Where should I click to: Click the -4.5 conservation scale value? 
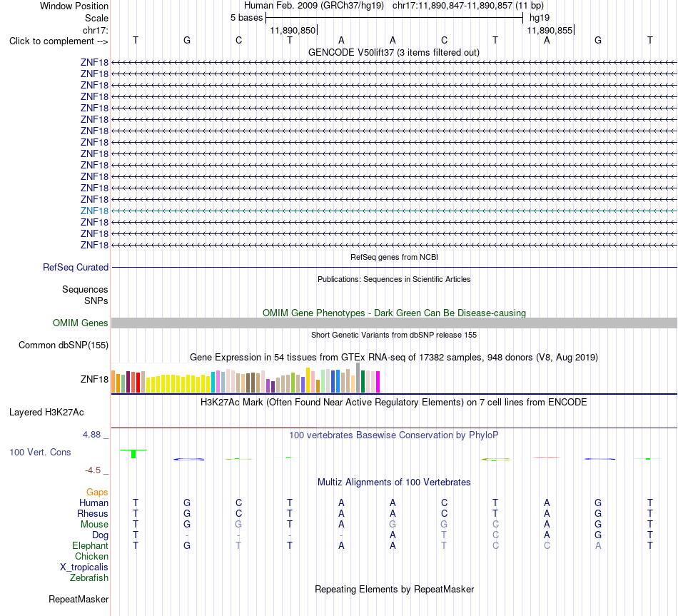point(93,470)
